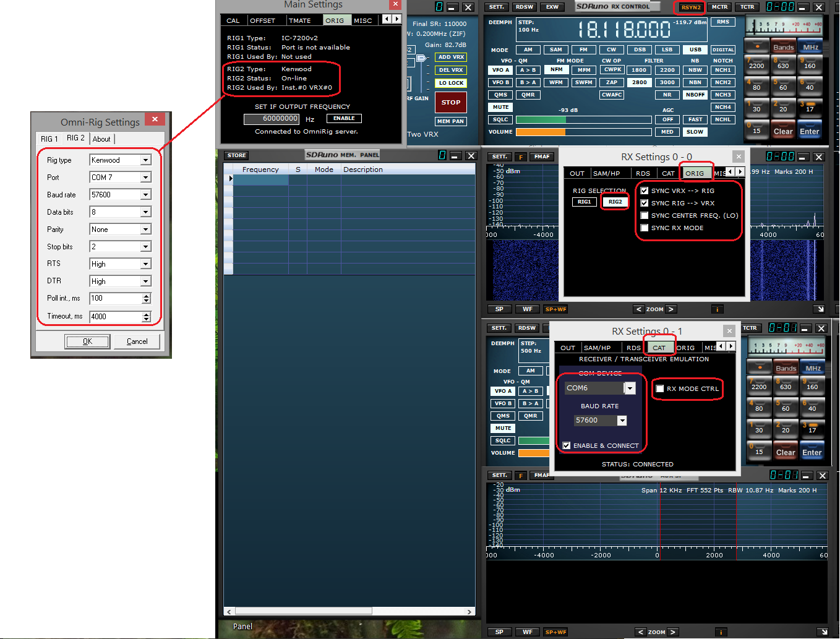The image size is (840, 639).
Task: Open the Port dropdown showing COM 7
Action: pos(146,178)
